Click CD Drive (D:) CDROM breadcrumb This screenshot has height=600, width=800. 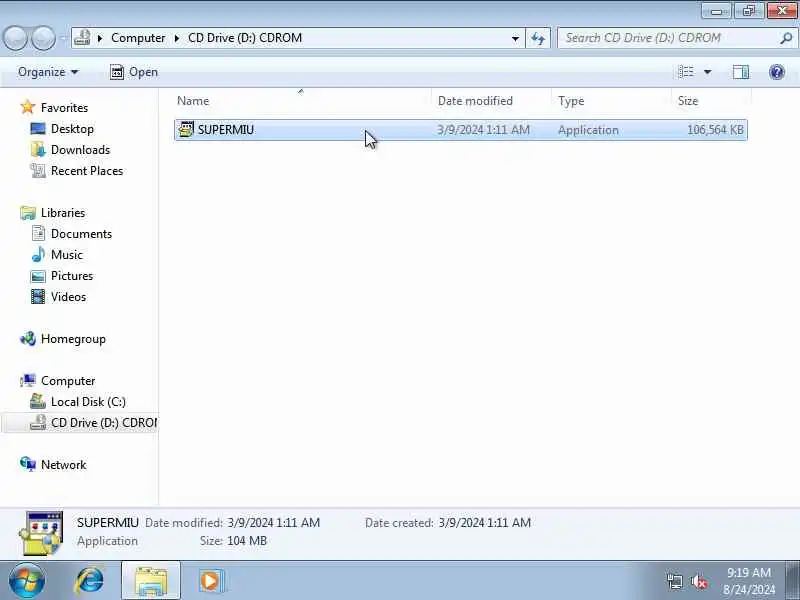245,38
